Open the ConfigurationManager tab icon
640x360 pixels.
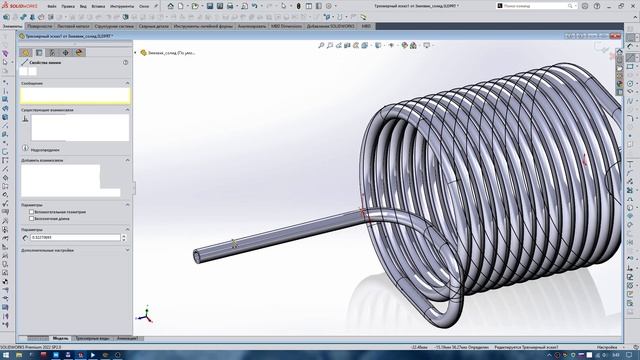(52, 52)
